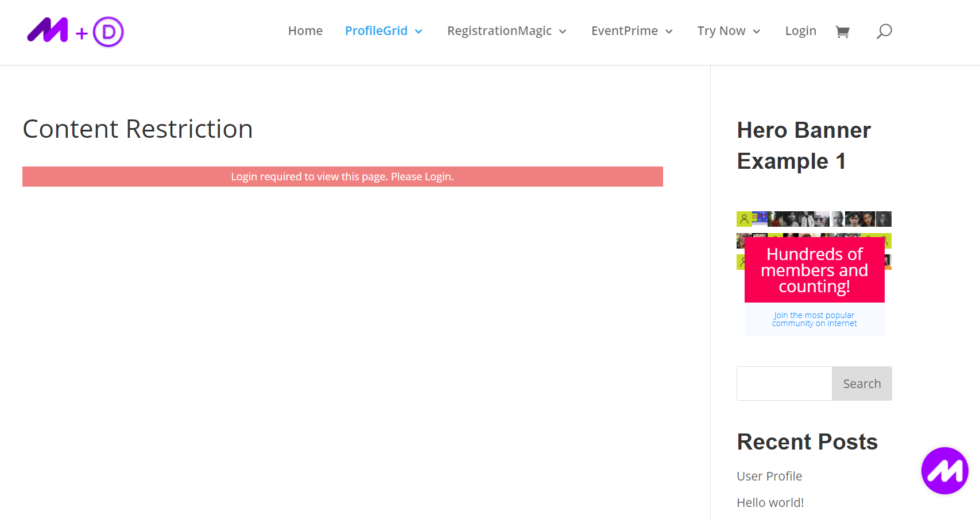Click the M+D site logo

75,31
